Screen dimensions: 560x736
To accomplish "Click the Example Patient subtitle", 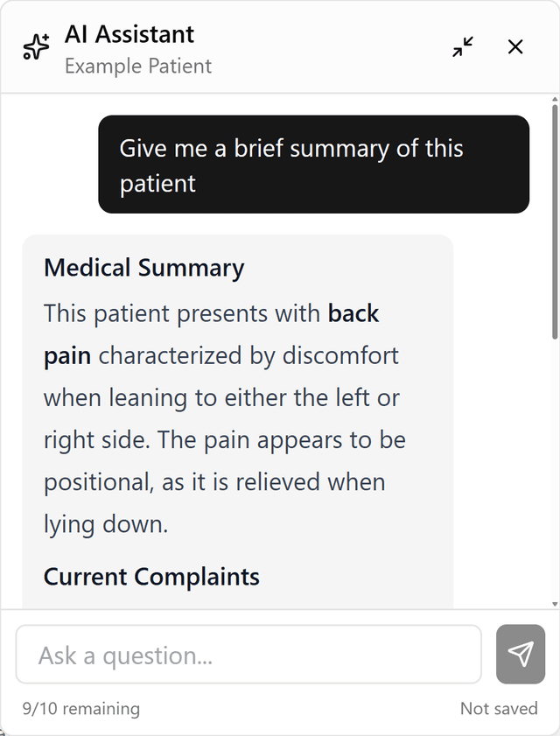I will coord(138,66).
